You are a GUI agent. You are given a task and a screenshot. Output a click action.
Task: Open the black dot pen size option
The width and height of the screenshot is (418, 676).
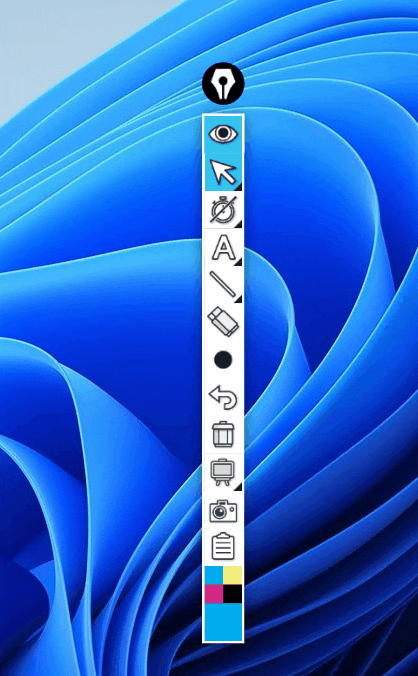coord(223,360)
